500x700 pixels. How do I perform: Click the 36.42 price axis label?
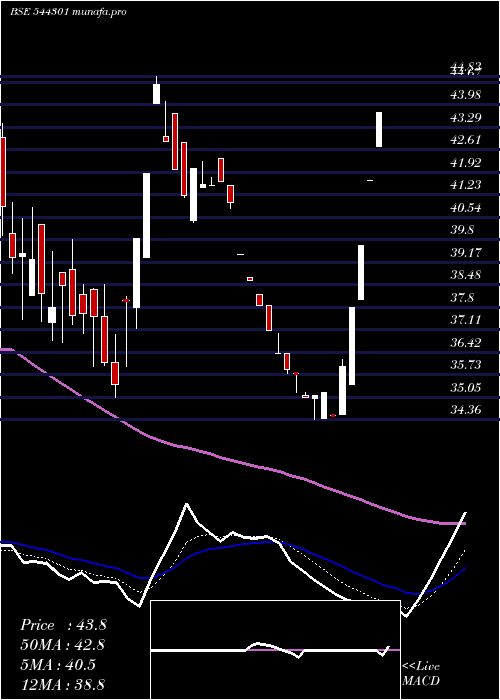point(466,343)
